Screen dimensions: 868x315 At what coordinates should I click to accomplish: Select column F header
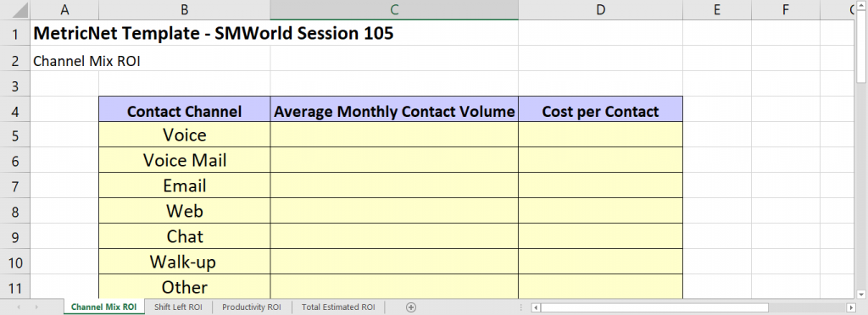[x=786, y=10]
